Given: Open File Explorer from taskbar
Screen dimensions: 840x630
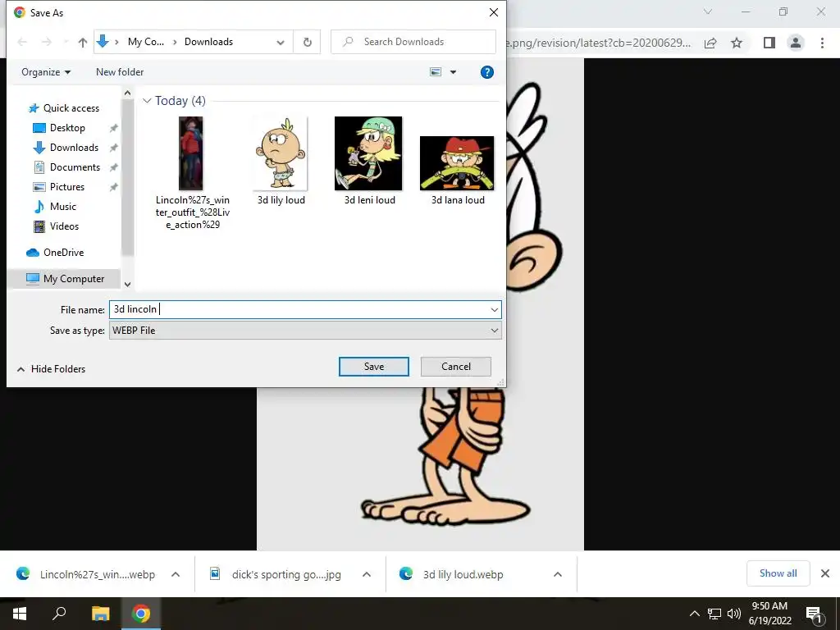Looking at the screenshot, I should click(100, 614).
